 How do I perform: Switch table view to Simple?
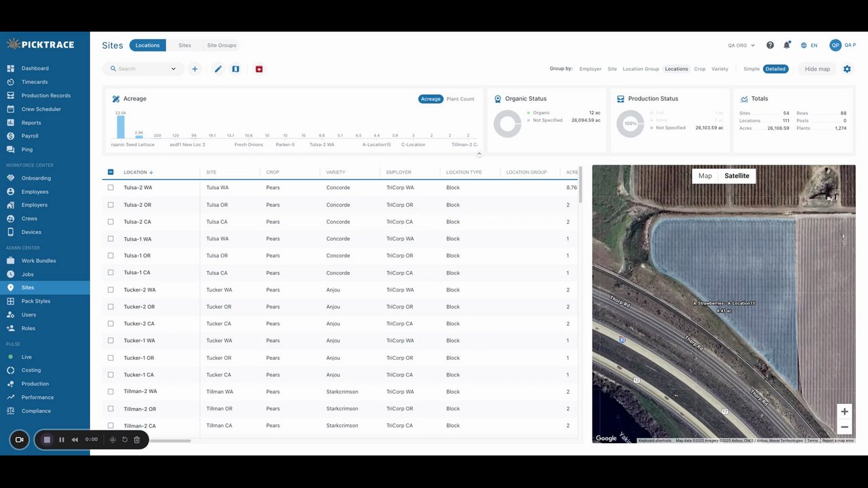point(751,69)
